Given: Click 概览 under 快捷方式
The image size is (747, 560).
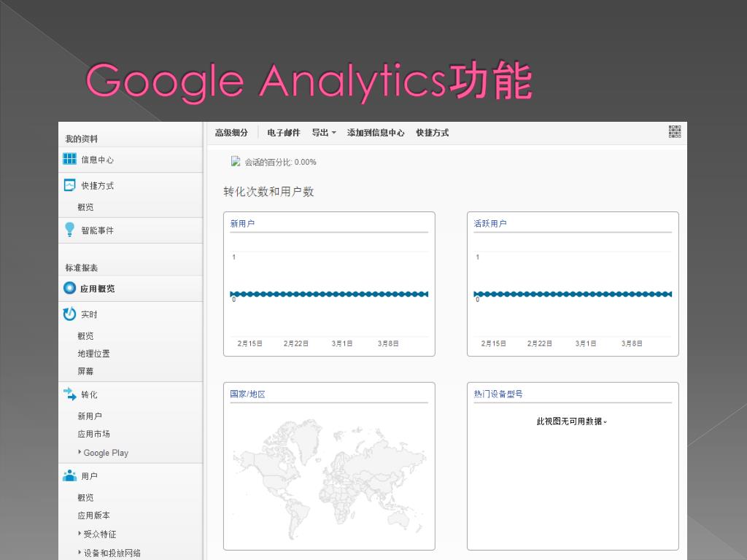Looking at the screenshot, I should [x=86, y=207].
